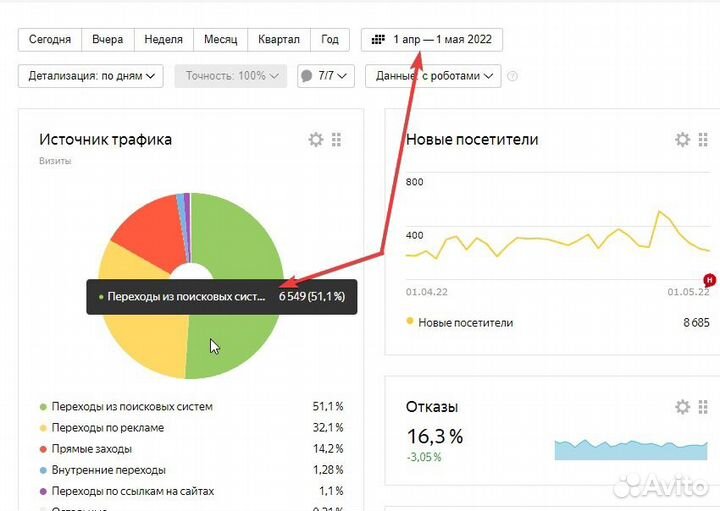
Task: Toggle legend item Переходы по ссылкам на сайтах
Action: (127, 491)
